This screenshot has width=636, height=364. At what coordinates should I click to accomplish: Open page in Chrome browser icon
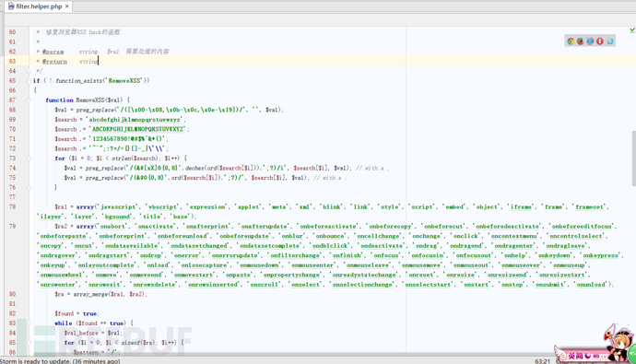click(x=571, y=41)
